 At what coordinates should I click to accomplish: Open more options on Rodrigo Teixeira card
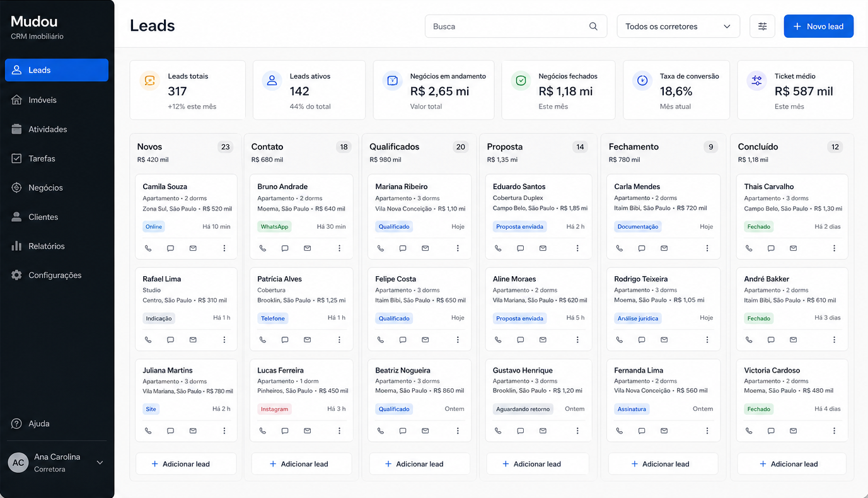click(x=707, y=340)
